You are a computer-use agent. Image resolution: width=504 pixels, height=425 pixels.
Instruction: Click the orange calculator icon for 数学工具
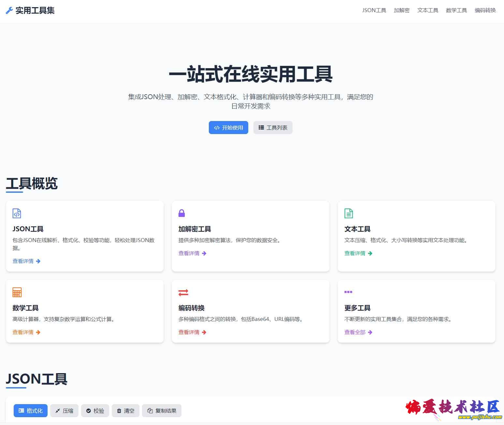17,292
